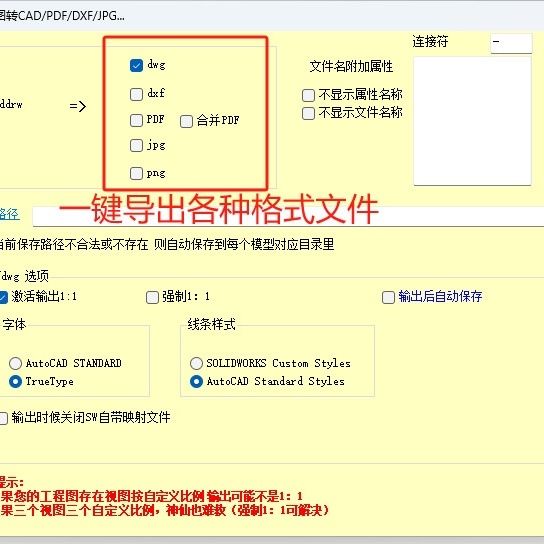This screenshot has height=544, width=544.
Task: Select the AutoCAD STANDARD font radio button
Action: pyautogui.click(x=15, y=363)
